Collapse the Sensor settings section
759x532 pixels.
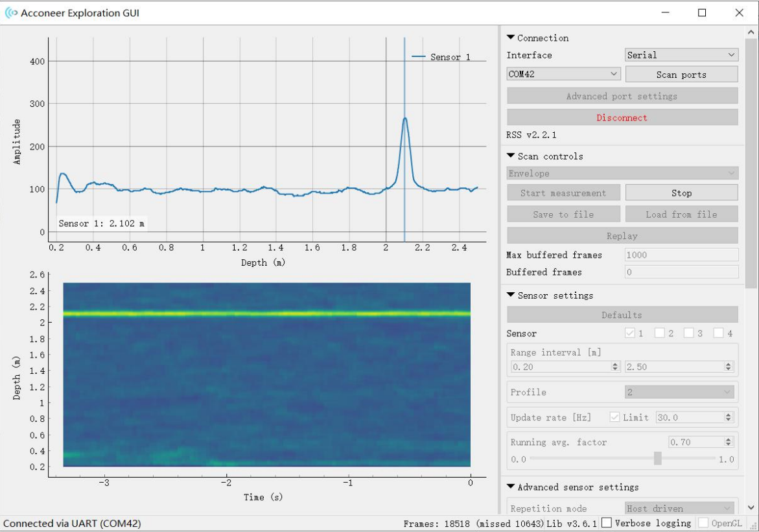511,295
